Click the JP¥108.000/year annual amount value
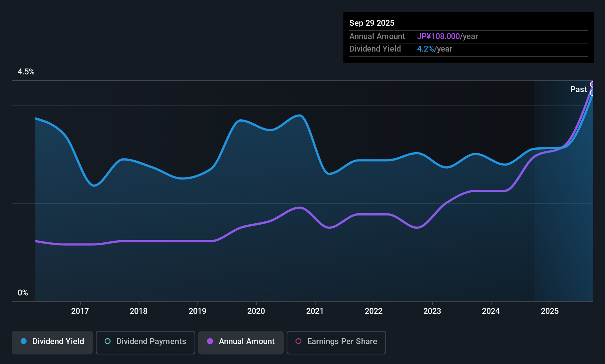This screenshot has height=364, width=605. (x=439, y=36)
